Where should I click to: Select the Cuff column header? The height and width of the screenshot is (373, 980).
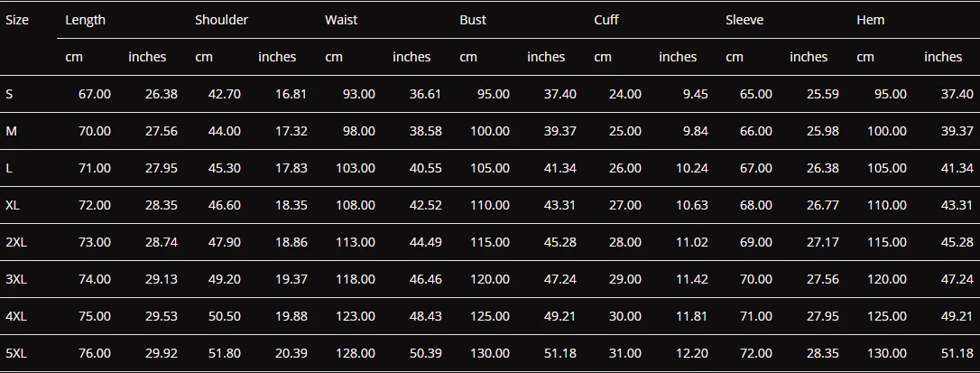(606, 20)
